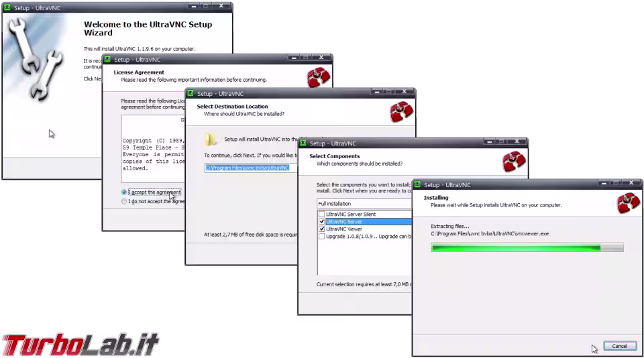The height and width of the screenshot is (358, 644).
Task: Click the 'Extracting files...' status text
Action: tap(449, 226)
